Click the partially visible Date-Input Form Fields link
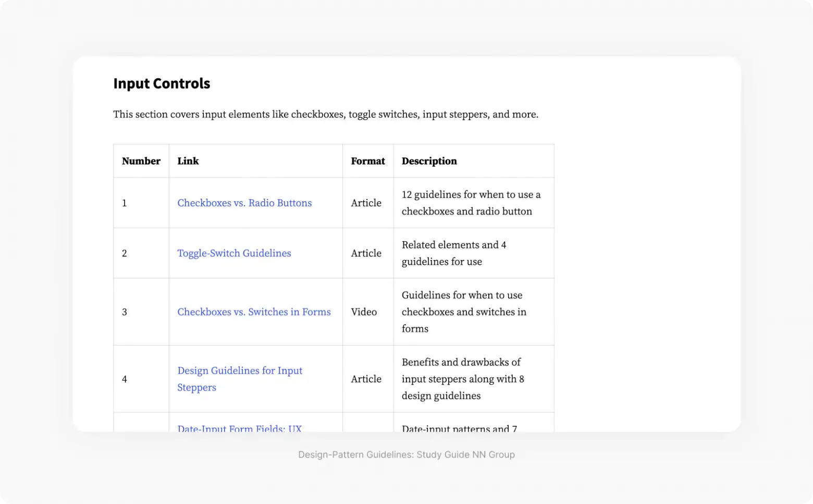The width and height of the screenshot is (813, 504). pos(239,428)
